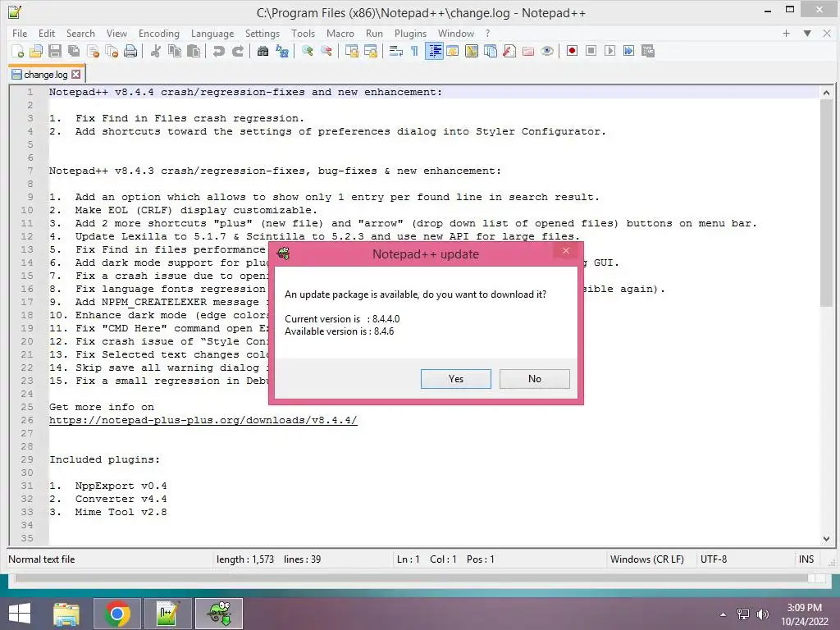Viewport: 840px width, 630px height.
Task: Click the Save All toolbar icon
Action: click(x=73, y=51)
